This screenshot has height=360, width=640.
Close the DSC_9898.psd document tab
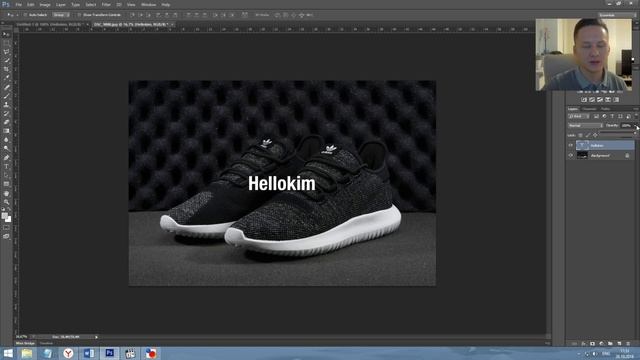[172, 24]
